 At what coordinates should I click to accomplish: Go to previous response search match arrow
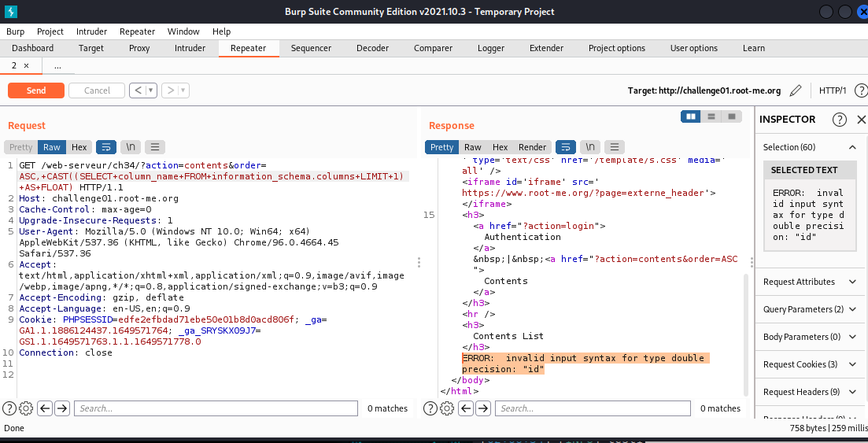466,408
